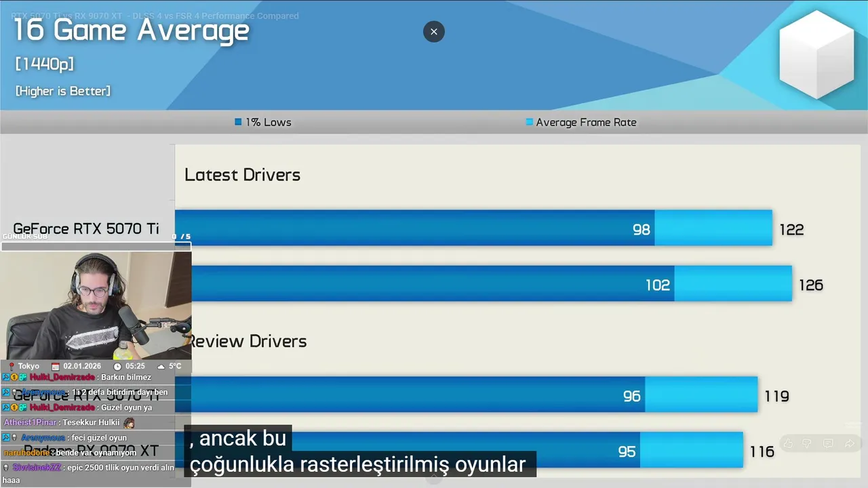Screen dimensions: 868x488
Task: Click the subtitle line 'çoğunlukla rasterleştirilmiş oyunlar'
Action: point(358,465)
